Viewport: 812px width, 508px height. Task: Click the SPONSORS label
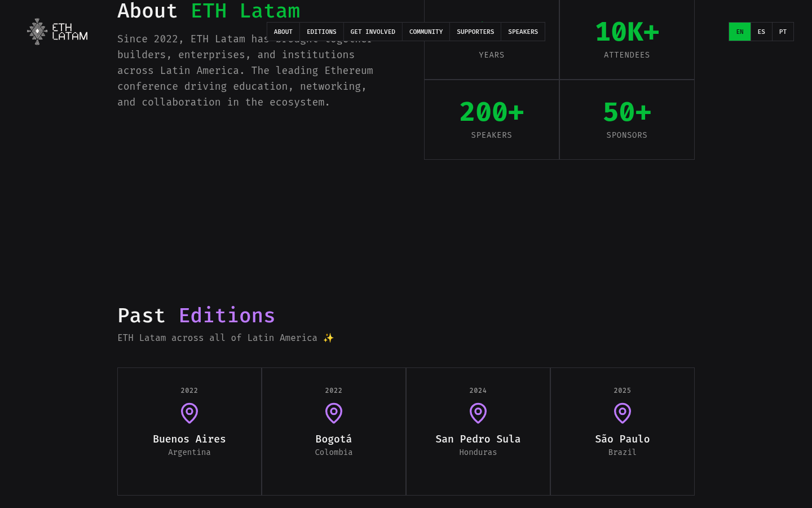[627, 135]
